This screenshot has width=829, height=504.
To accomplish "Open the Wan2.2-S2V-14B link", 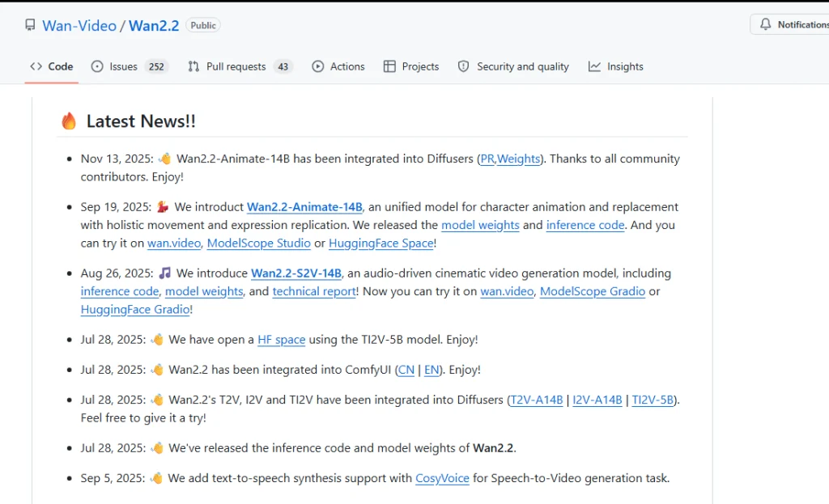I will click(296, 273).
